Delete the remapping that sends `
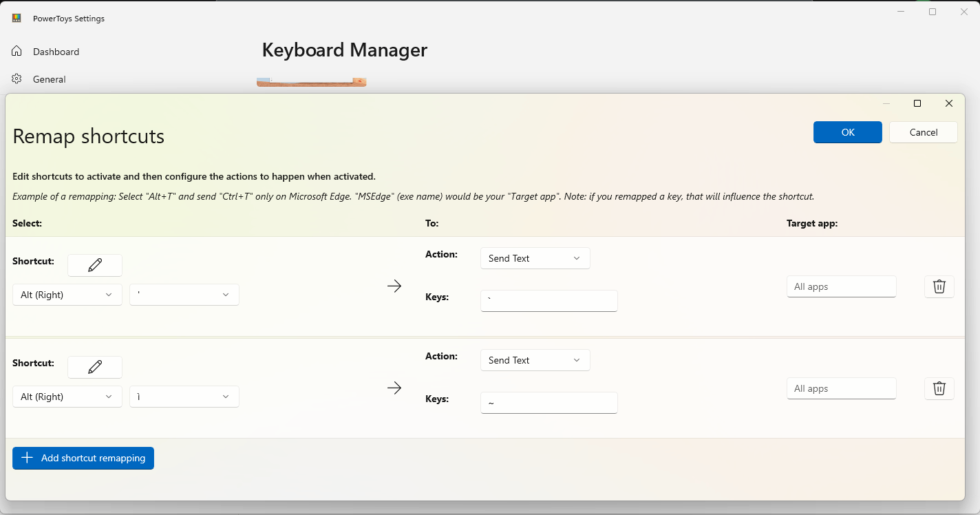Viewport: 980px width, 515px height. point(939,286)
